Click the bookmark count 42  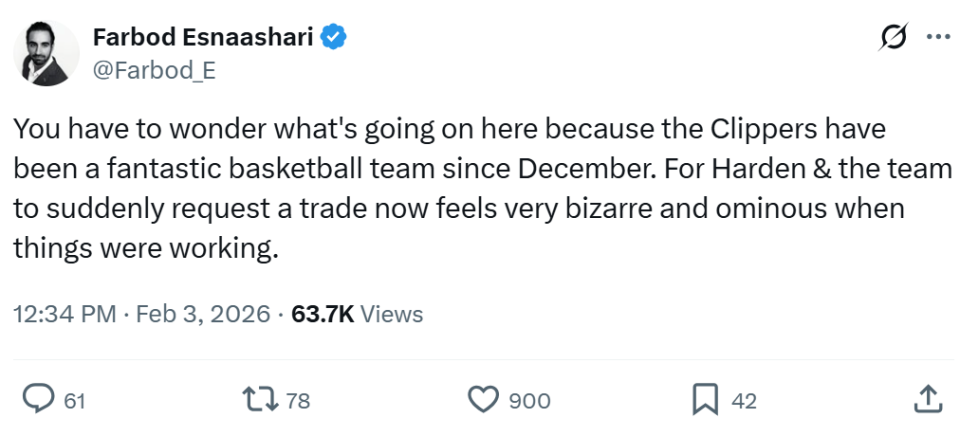pos(744,401)
